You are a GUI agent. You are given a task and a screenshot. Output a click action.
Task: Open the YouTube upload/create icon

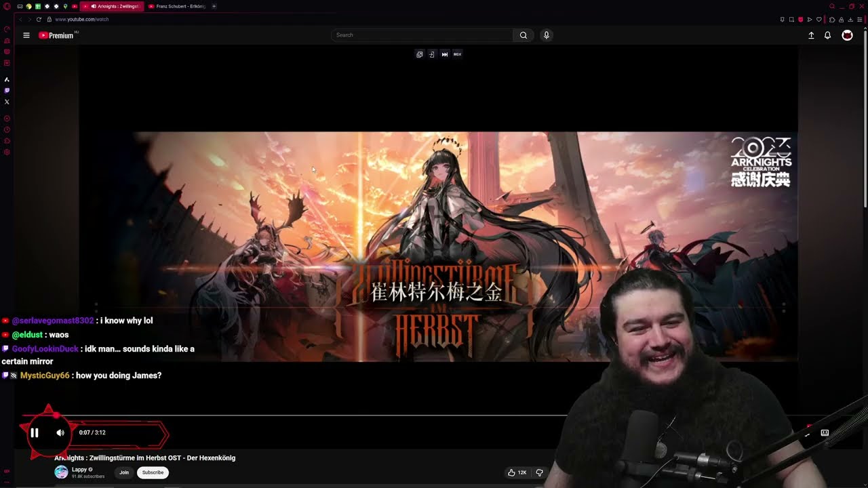(x=811, y=35)
